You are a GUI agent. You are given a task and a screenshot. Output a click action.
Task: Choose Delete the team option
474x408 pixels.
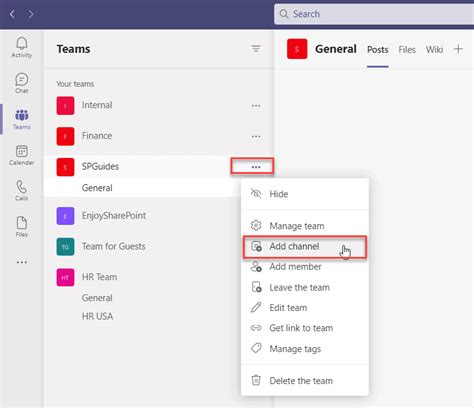[x=305, y=380]
